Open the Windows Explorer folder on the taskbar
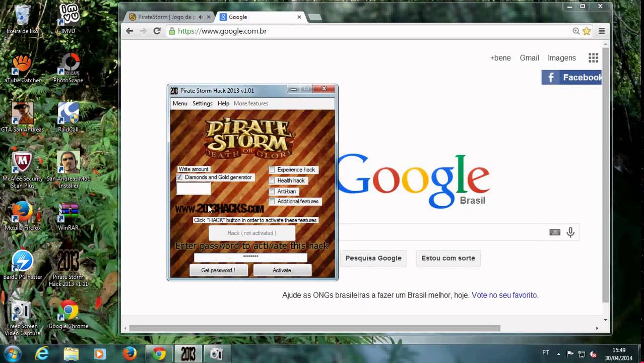The height and width of the screenshot is (363, 644). [71, 354]
